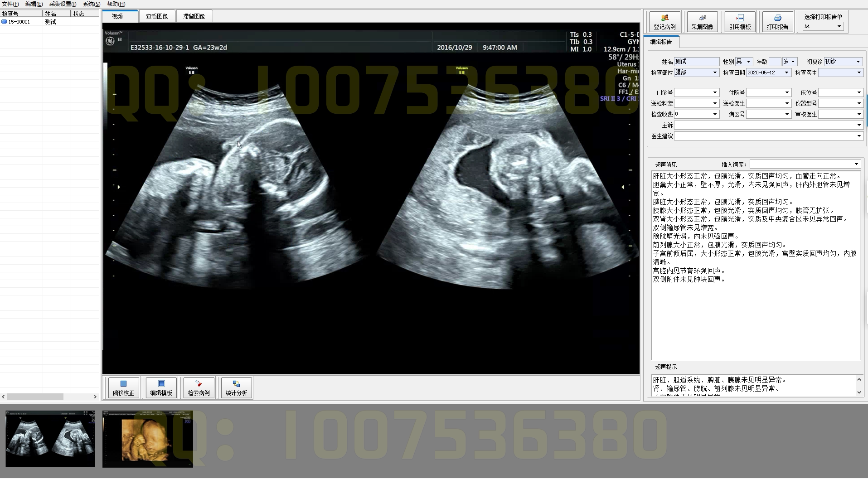Open the 帮助 help menu
This screenshot has width=868, height=479.
coord(116,4)
